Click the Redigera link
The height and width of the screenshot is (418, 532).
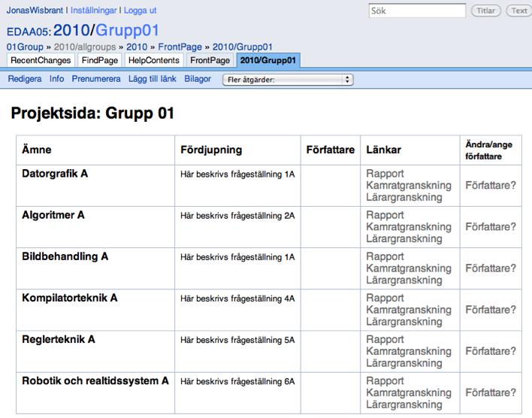click(25, 79)
